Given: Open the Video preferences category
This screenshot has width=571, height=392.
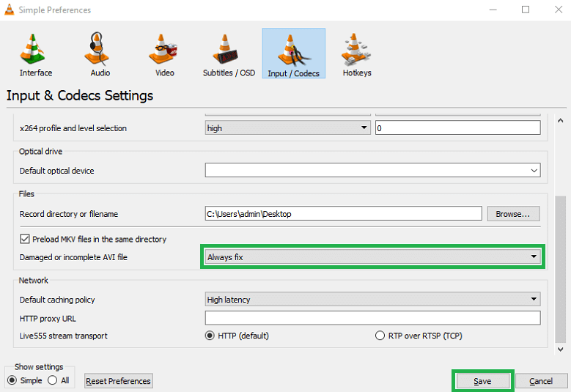Looking at the screenshot, I should [164, 55].
